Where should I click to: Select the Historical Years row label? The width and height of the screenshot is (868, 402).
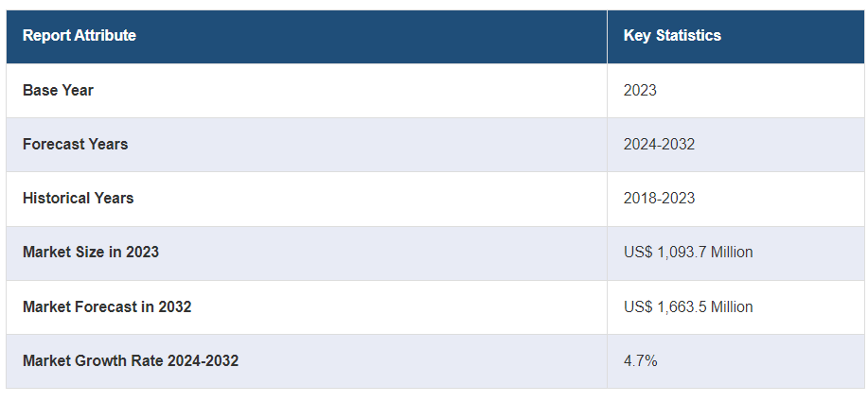(78, 199)
